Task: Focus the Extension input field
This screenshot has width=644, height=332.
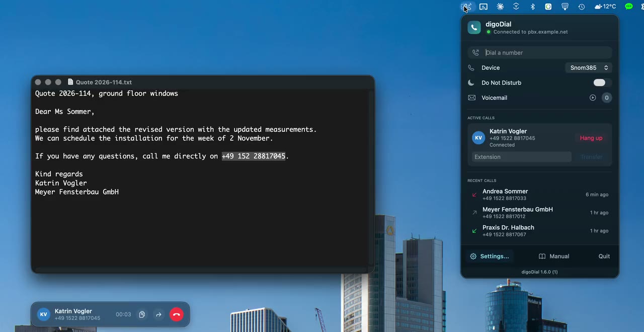Action: click(x=521, y=157)
